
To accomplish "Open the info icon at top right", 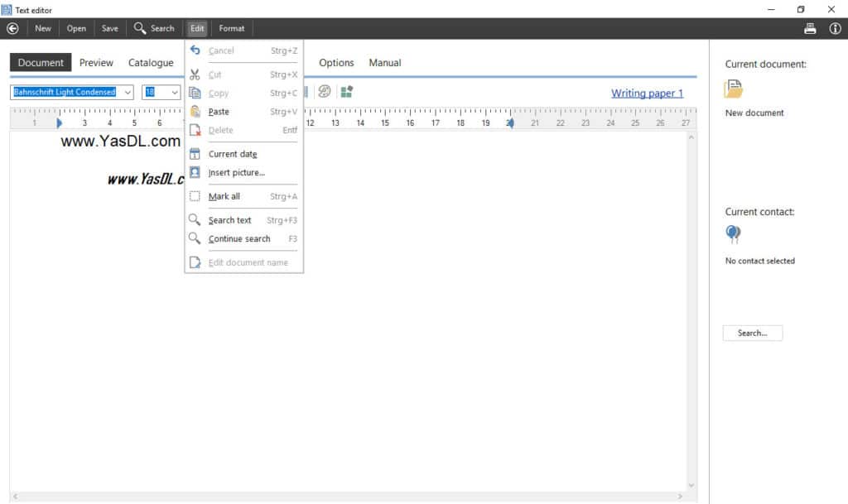I will pos(835,29).
